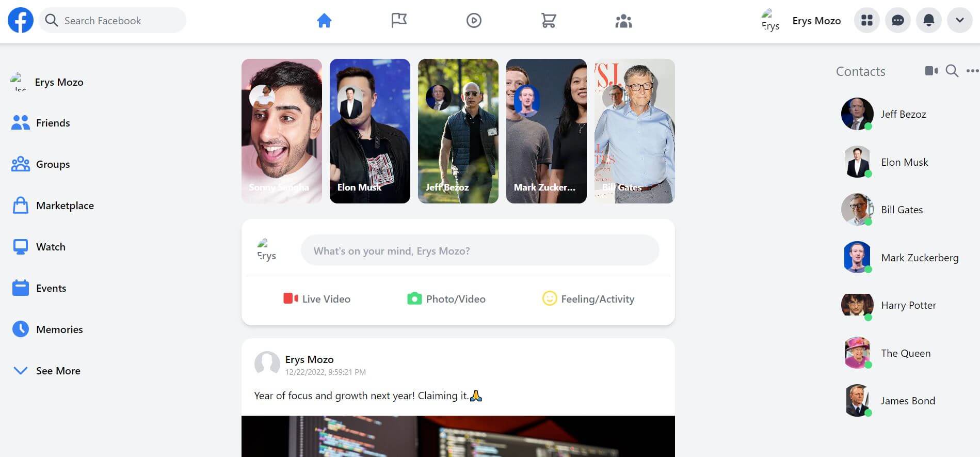Click the post author's avatar
Image resolution: width=980 pixels, height=457 pixels.
267,364
